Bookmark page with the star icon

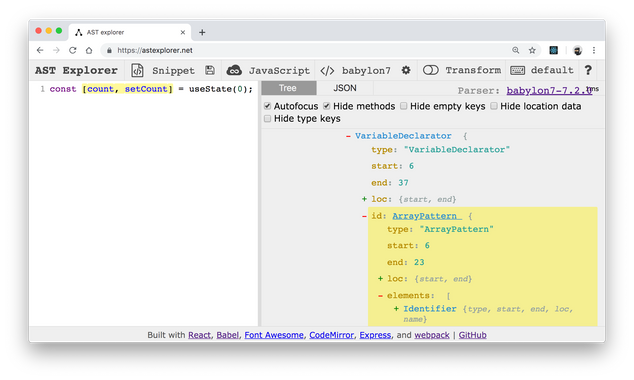tap(532, 50)
